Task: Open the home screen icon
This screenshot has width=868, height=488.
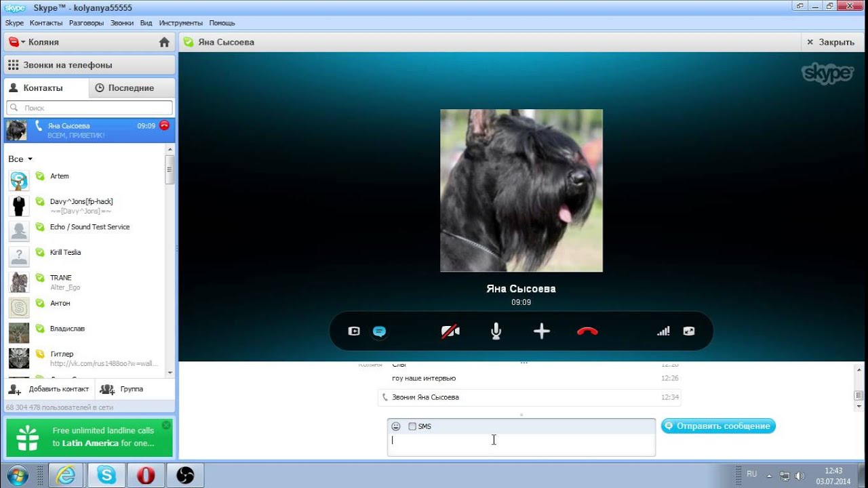Action: pyautogui.click(x=164, y=42)
